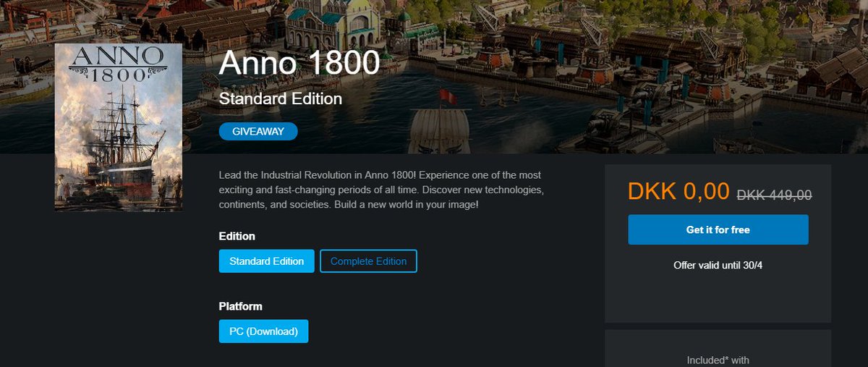This screenshot has height=367, width=868.
Task: Click the GIVEAWAY badge
Action: (258, 132)
